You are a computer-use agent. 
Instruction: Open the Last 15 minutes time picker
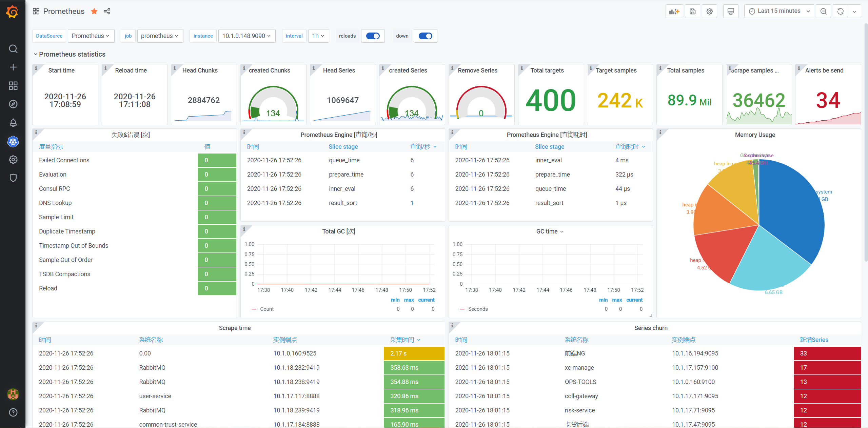click(779, 11)
